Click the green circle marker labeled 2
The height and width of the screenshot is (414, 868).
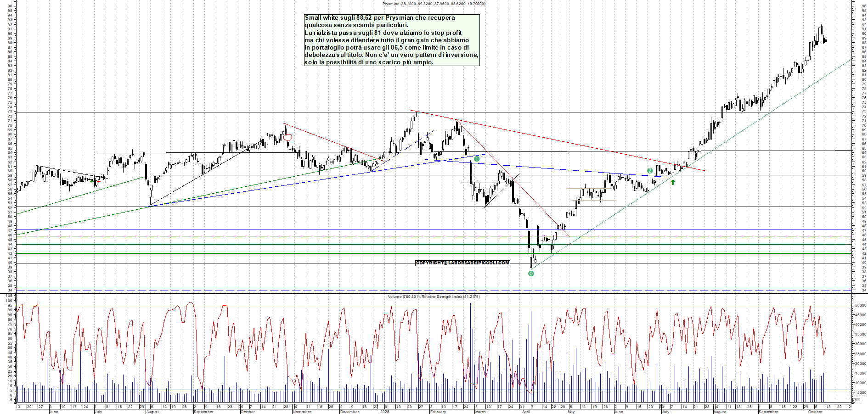tap(650, 171)
